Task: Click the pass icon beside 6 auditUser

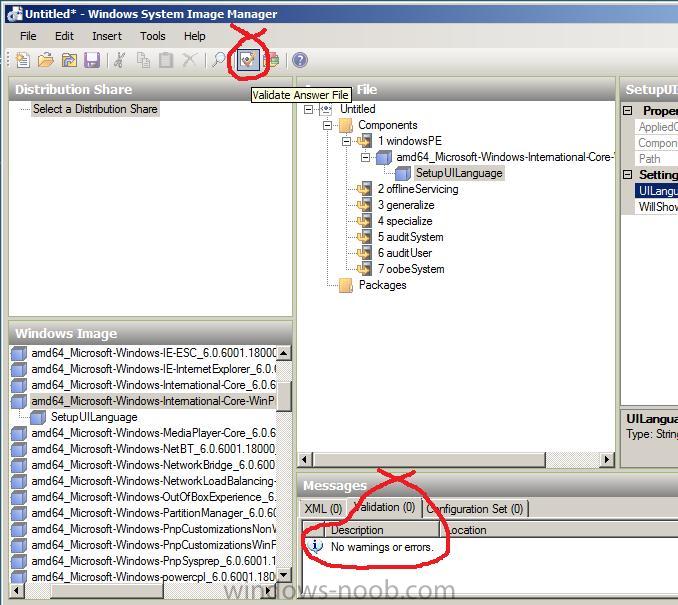Action: (365, 253)
